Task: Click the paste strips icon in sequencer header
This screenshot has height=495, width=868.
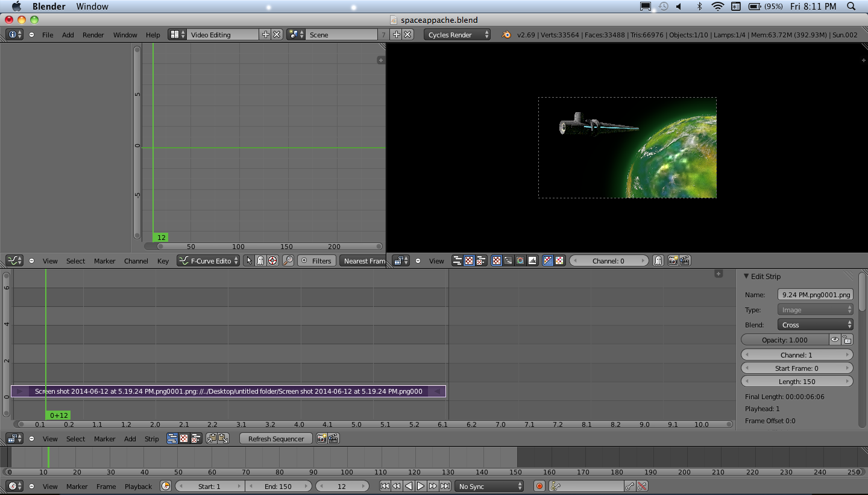Action: [223, 439]
